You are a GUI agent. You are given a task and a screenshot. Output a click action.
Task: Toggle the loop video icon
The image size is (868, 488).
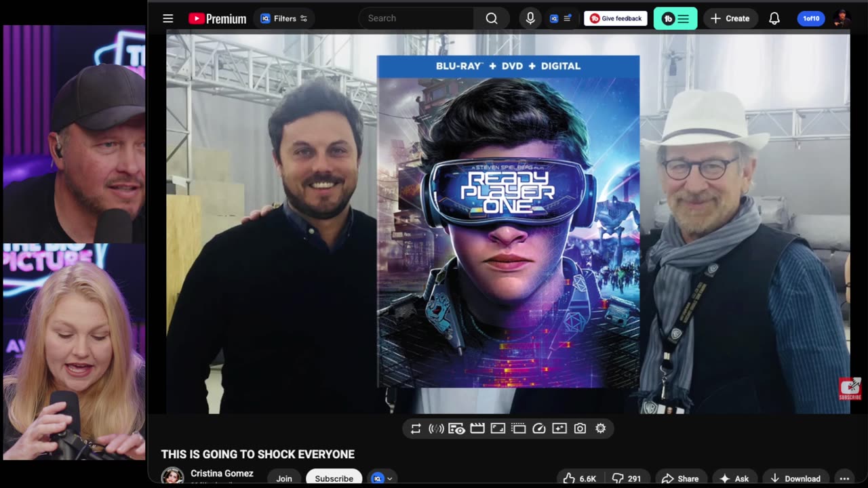pos(416,428)
